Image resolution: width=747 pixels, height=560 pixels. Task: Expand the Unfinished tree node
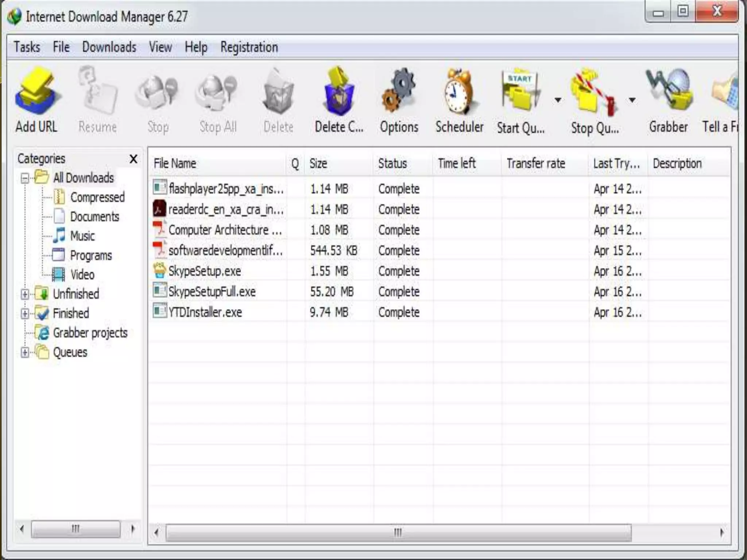coord(25,294)
